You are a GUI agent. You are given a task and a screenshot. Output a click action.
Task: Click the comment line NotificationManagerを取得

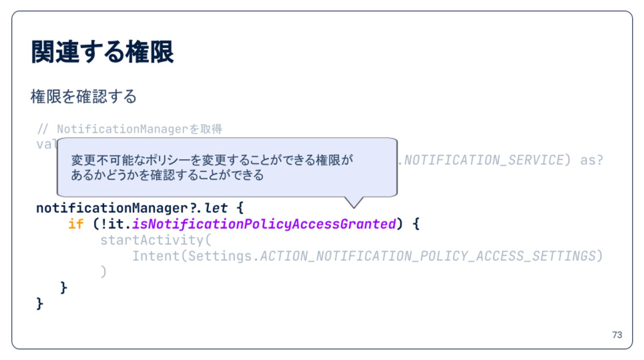coord(130,129)
